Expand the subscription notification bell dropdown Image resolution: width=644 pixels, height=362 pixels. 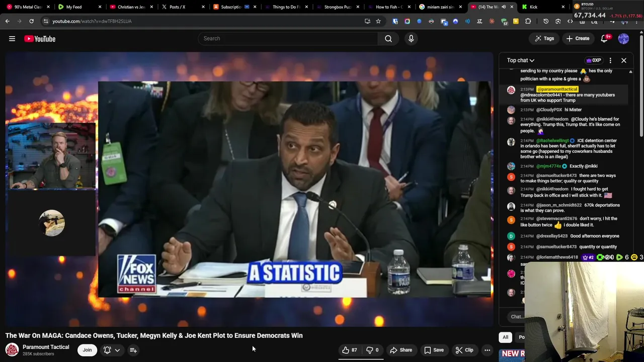112,350
